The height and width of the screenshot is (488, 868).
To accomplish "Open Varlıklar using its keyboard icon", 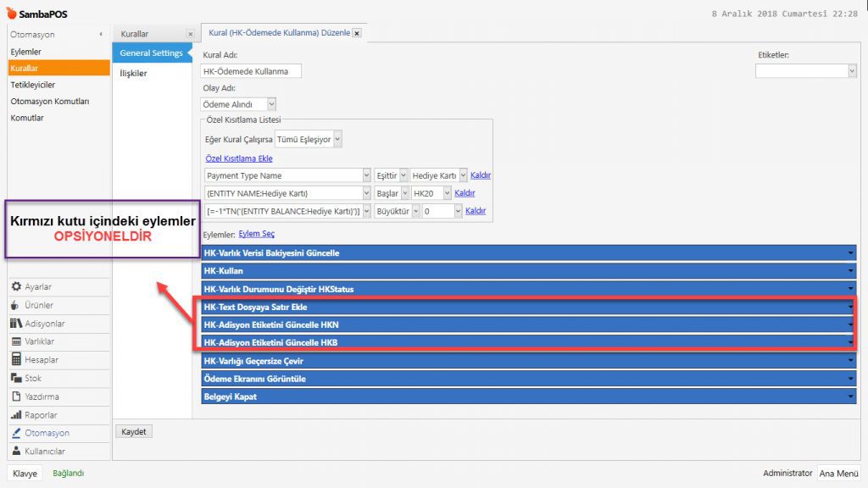I will [16, 341].
